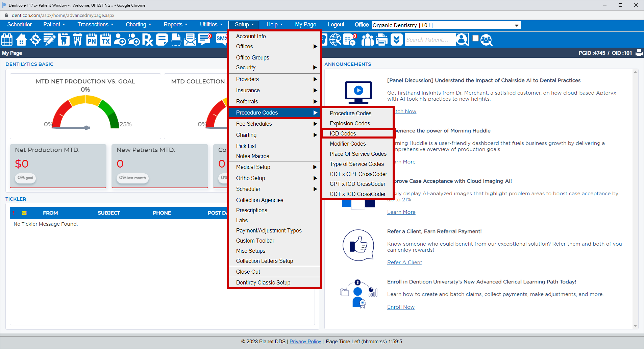Open the office selector showing Organic Dentistry

[x=445, y=25]
